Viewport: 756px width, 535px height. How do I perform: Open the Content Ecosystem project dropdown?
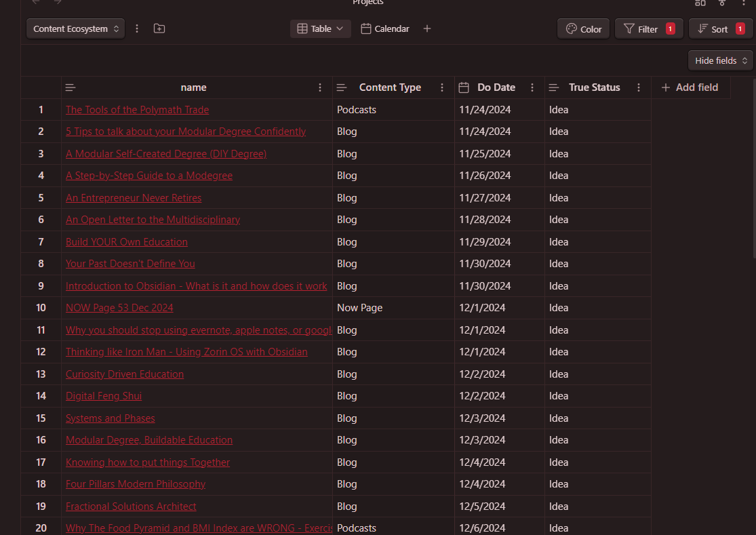click(x=75, y=29)
